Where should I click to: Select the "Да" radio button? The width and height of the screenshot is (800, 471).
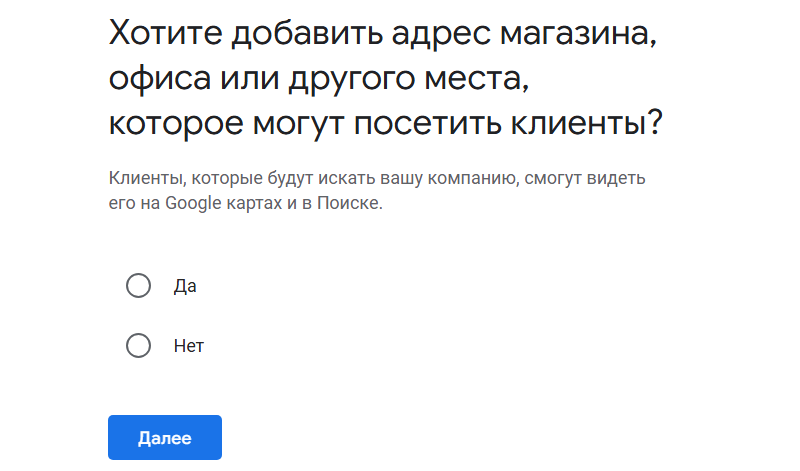pos(139,286)
